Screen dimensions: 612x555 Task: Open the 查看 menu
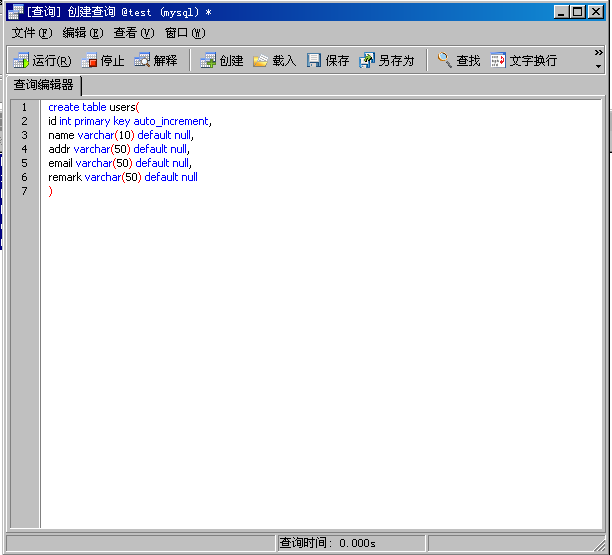pos(134,33)
